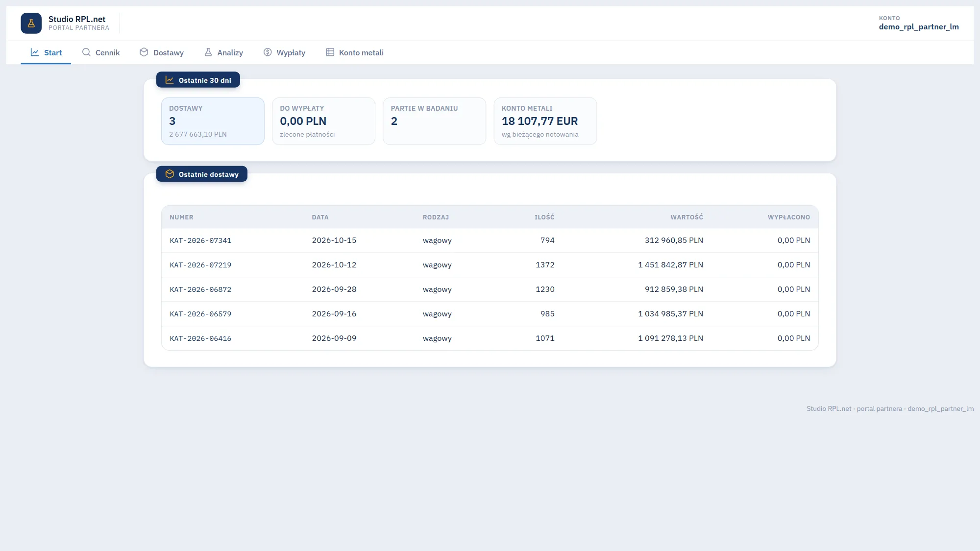Click value 1 451 842,87 PLN

point(670,265)
